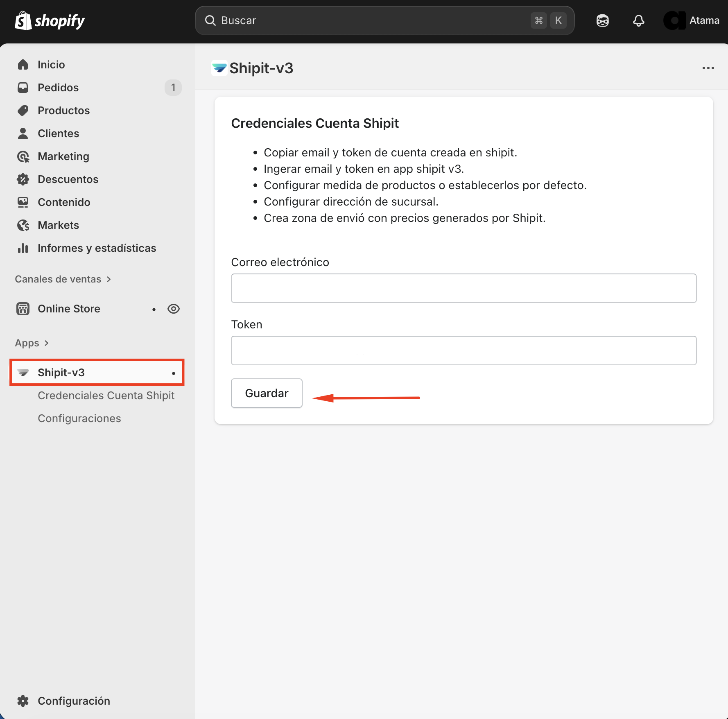
Task: View Online Store with the eye icon
Action: tap(174, 309)
